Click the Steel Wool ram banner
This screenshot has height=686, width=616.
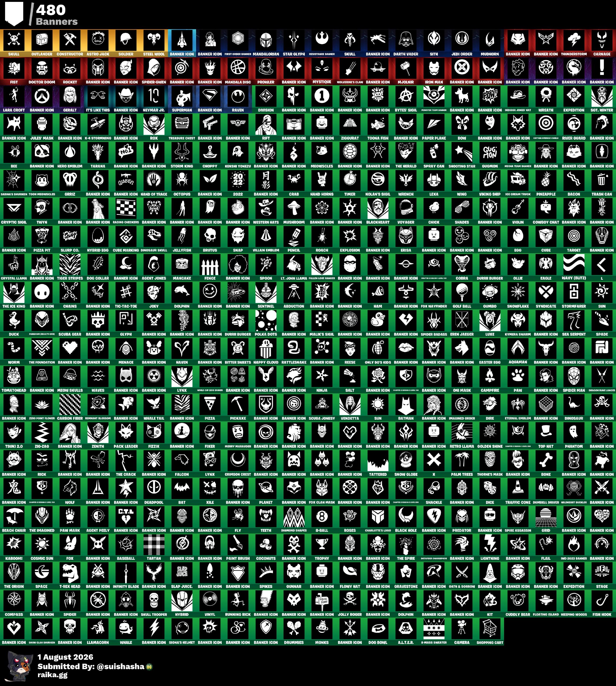pos(154,43)
